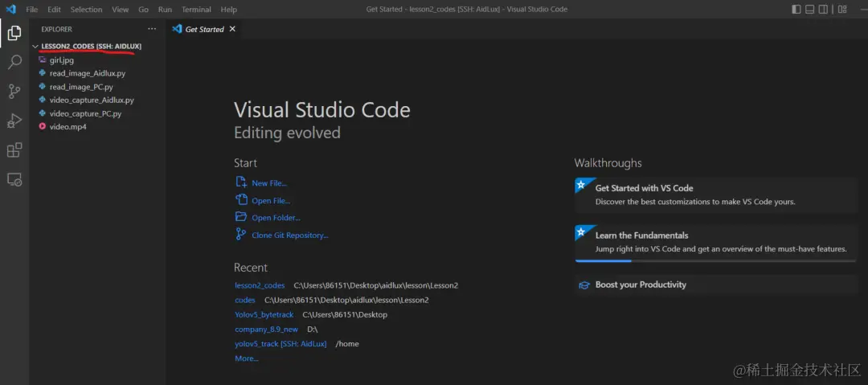Screen dimensions: 868x385
Task: Open Explorer panel's more actions ellipsis
Action: (152, 29)
